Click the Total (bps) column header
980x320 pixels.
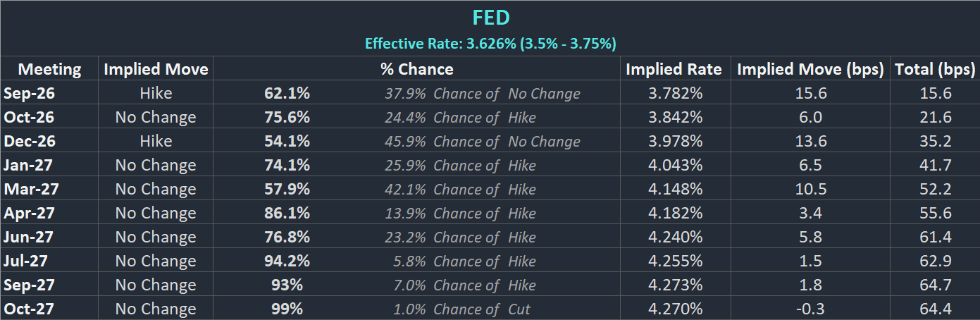point(935,69)
